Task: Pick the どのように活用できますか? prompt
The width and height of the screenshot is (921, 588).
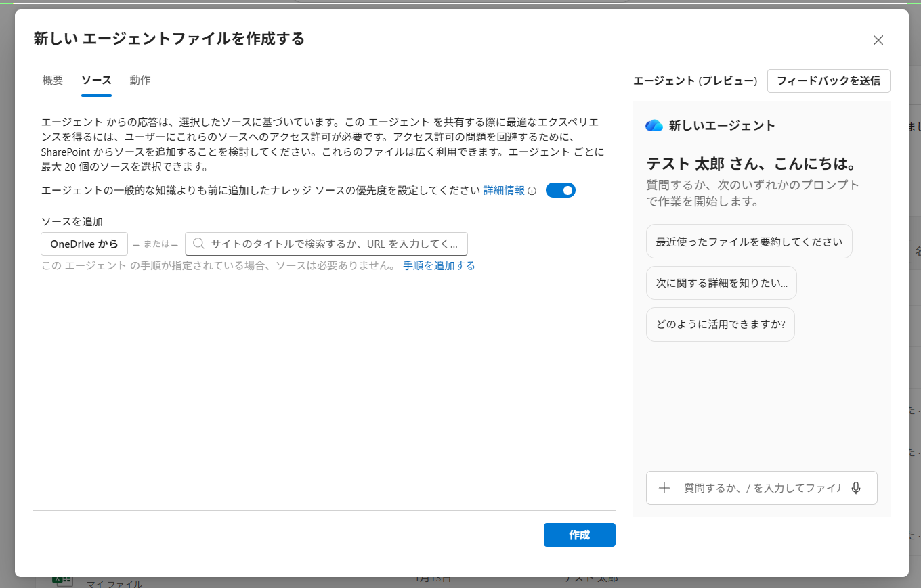Action: click(720, 324)
